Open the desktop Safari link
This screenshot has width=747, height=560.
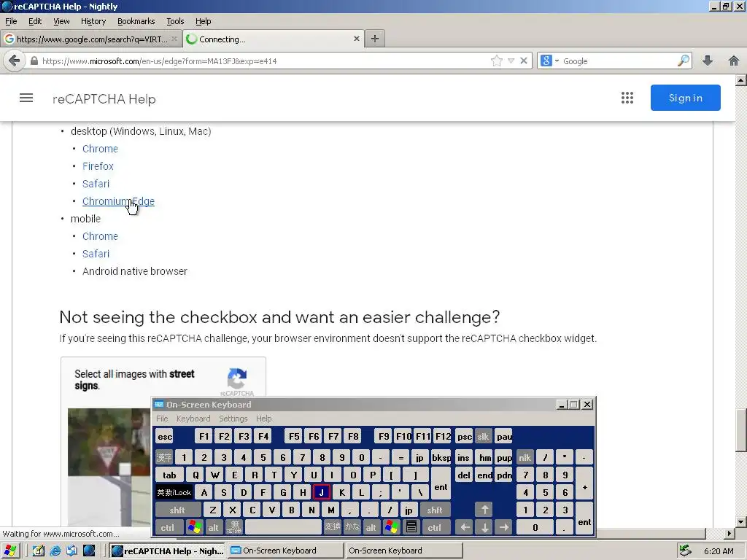(96, 184)
